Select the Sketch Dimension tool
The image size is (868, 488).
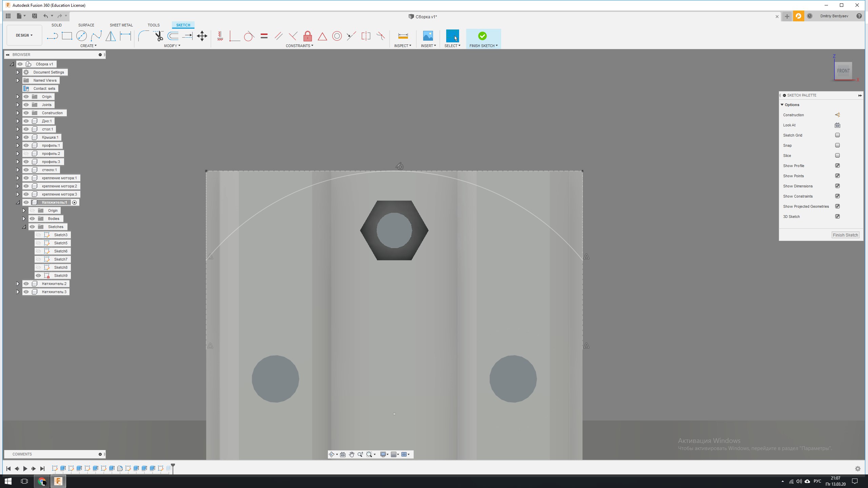(x=125, y=36)
